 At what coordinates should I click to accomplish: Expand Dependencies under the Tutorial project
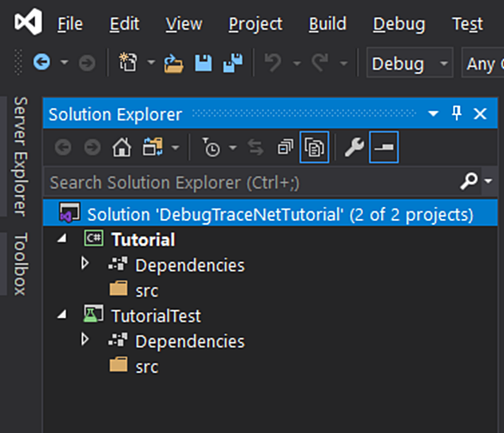(x=85, y=263)
